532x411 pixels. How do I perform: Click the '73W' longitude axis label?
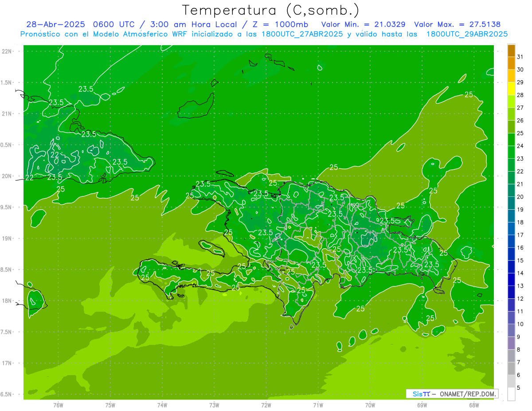click(214, 405)
